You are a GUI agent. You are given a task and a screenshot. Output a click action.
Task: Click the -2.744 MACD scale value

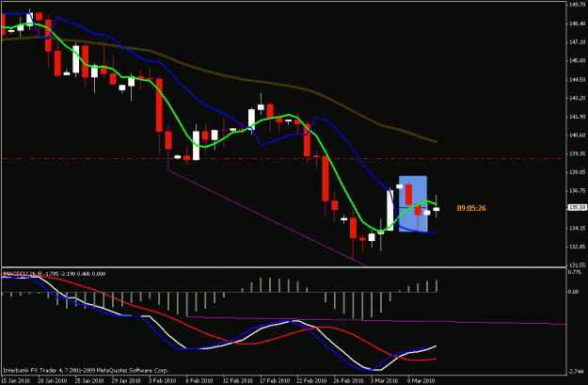(576, 371)
